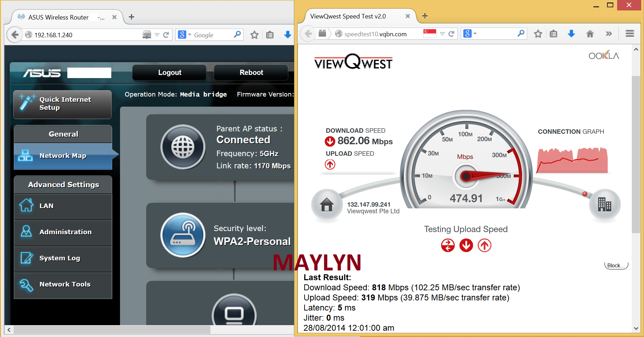This screenshot has width=644, height=337.
Task: Click the router page horizontal scrollbar
Action: click(x=112, y=329)
